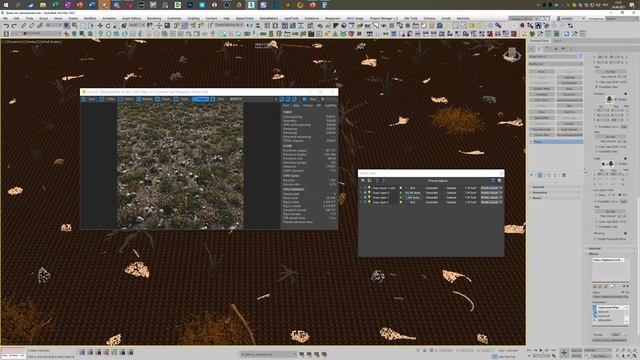Select the highlighted Forest entry in modifier stack
Viewport: 640px width, 360px height.
pos(557,142)
